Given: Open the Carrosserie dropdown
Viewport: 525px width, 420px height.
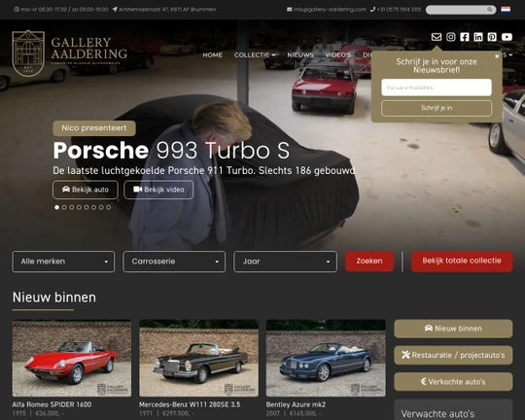Looking at the screenshot, I should [x=174, y=262].
